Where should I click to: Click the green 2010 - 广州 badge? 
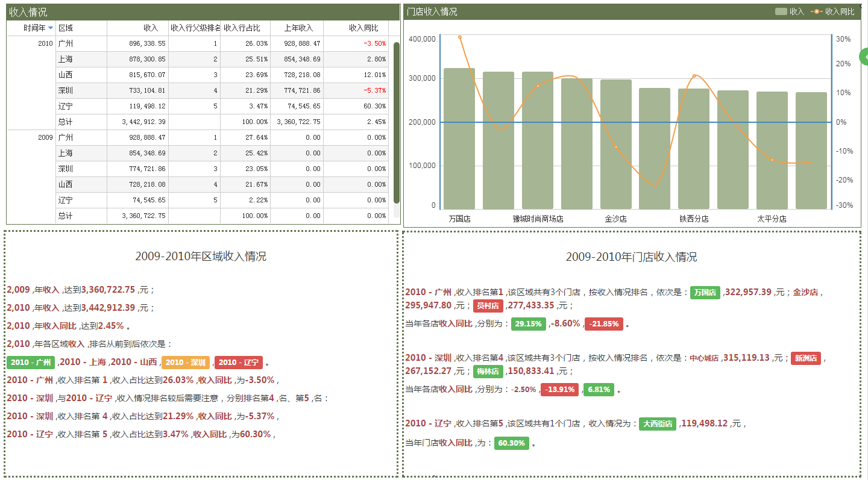(x=31, y=363)
